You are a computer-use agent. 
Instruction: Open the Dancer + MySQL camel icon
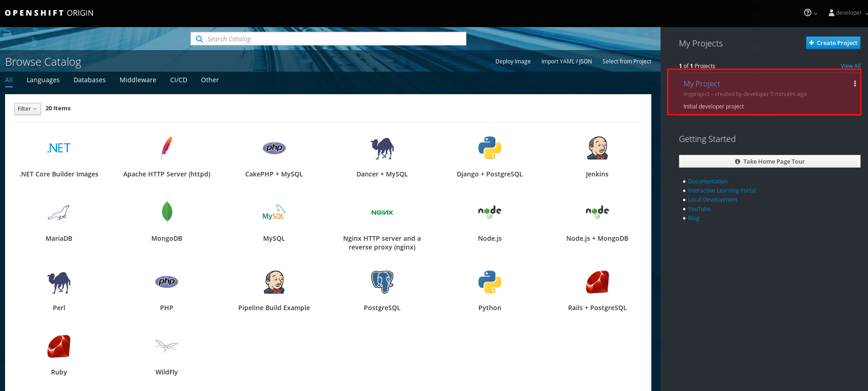point(382,148)
